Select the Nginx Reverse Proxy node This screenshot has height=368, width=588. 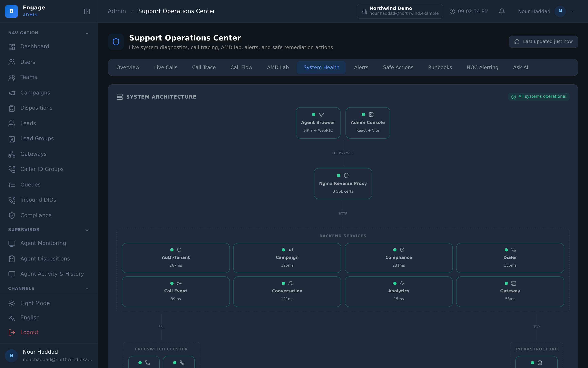click(343, 184)
